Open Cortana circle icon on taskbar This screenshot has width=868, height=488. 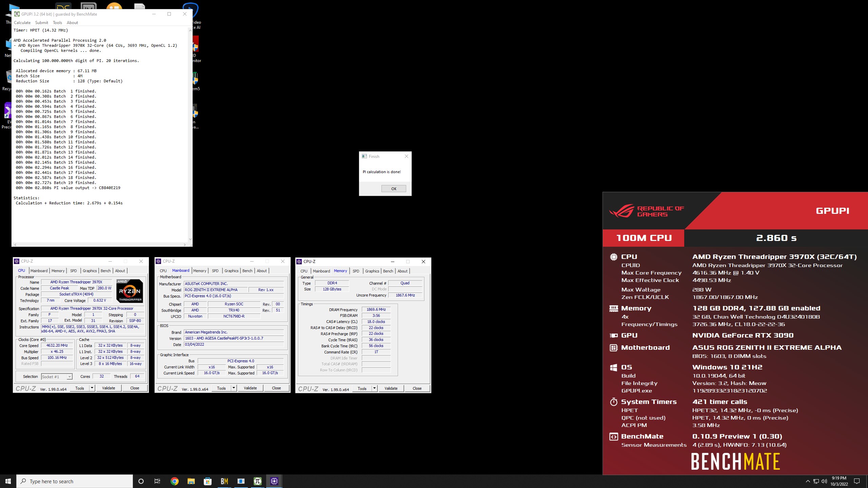(x=141, y=481)
